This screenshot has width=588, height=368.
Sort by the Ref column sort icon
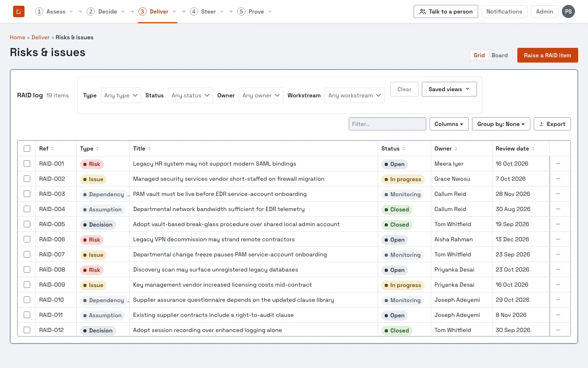(x=53, y=149)
